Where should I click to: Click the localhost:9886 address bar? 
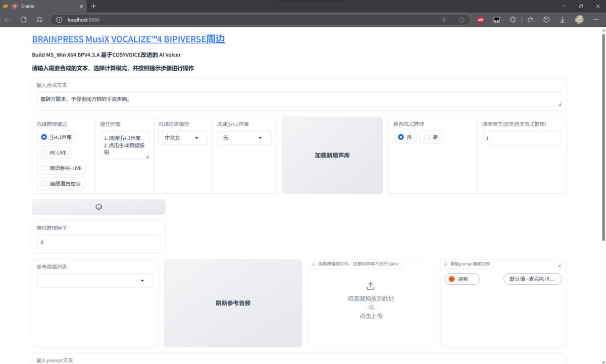(252, 20)
